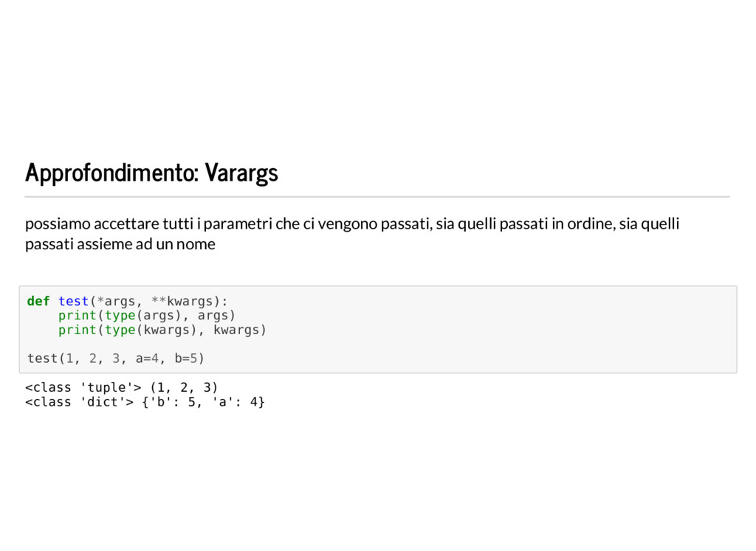Click the text 'passati assieme ad un nome'
756x551 pixels.
point(120,244)
